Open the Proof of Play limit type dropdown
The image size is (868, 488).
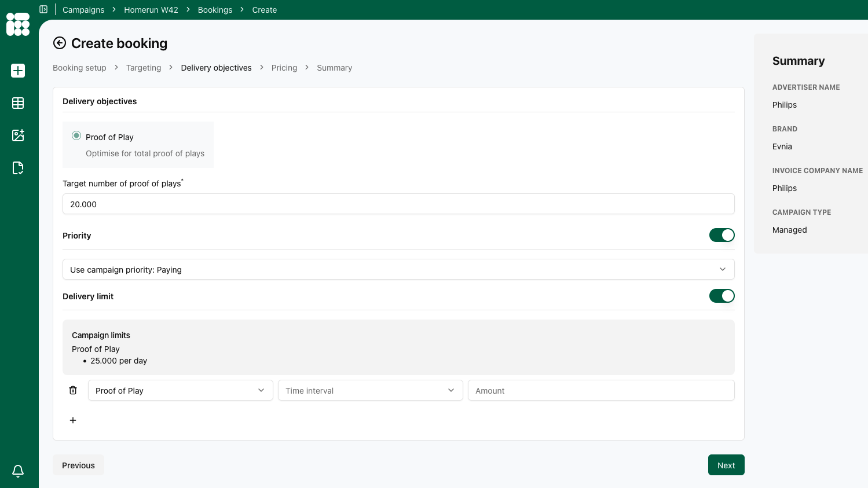click(181, 390)
